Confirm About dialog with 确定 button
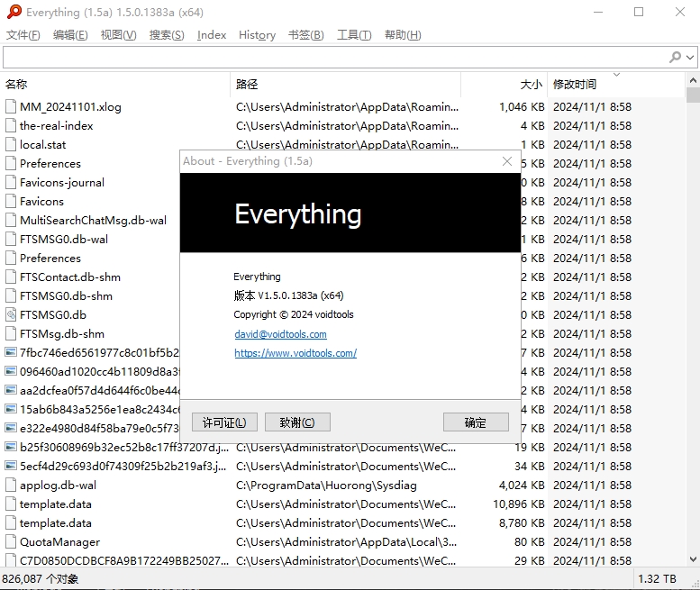Viewport: 700px width, 590px height. pos(476,422)
